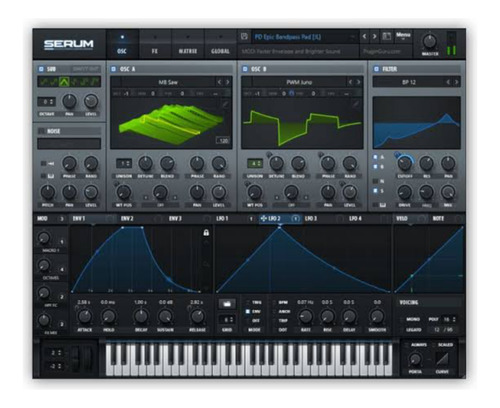Image resolution: width=500 pixels, height=408 pixels.
Task: Click the OSC B Detune knob
Action: point(276,163)
